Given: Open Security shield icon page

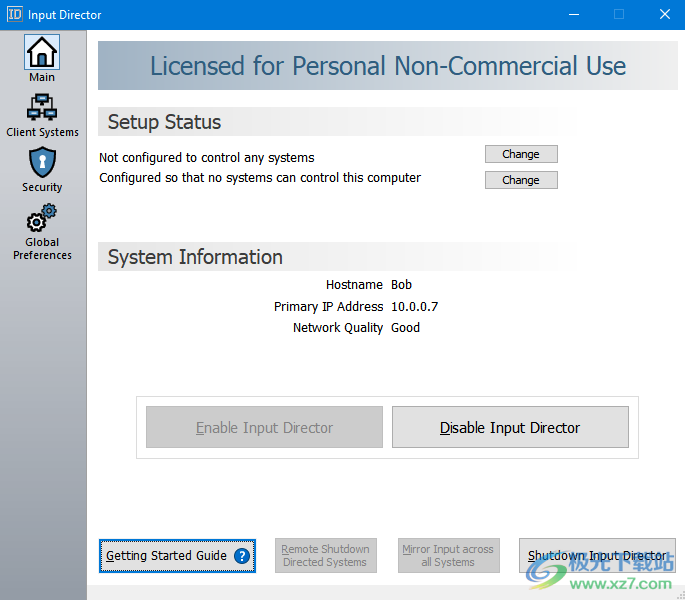Looking at the screenshot, I should (42, 162).
